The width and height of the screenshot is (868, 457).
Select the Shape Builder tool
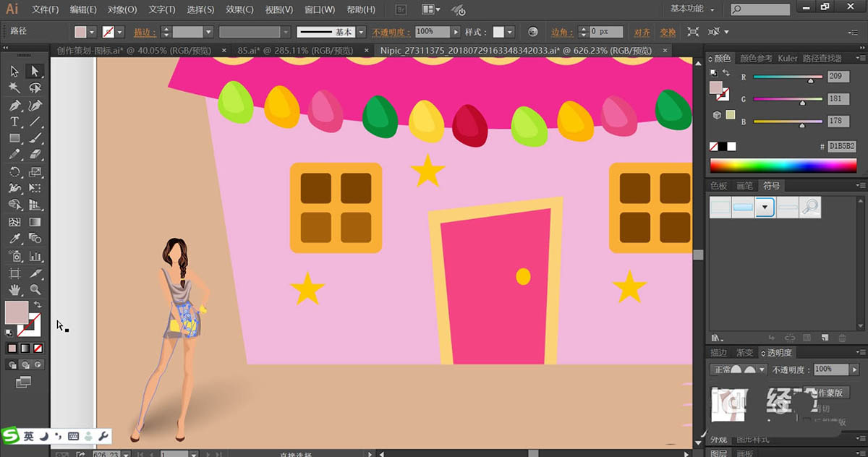tap(14, 205)
